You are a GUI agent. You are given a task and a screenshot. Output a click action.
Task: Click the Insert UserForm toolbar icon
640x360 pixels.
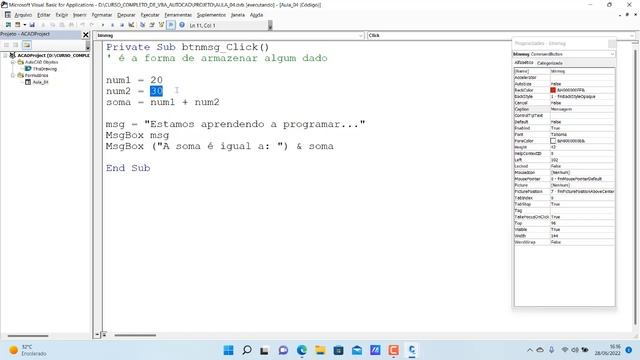tap(18, 25)
